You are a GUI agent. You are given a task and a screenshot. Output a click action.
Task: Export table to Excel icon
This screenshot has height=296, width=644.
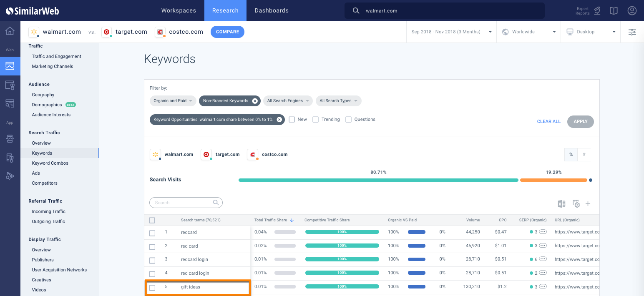pyautogui.click(x=561, y=204)
